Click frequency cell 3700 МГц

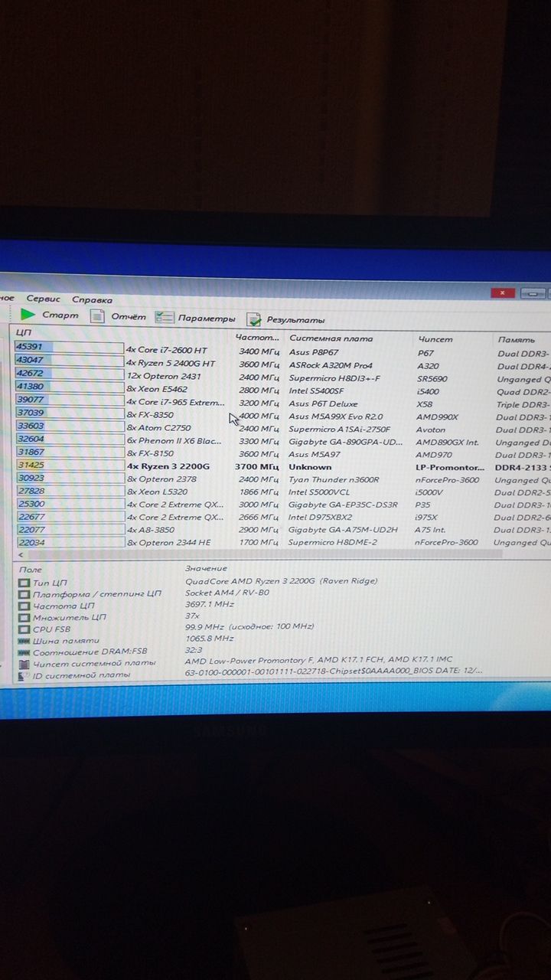[x=256, y=466]
